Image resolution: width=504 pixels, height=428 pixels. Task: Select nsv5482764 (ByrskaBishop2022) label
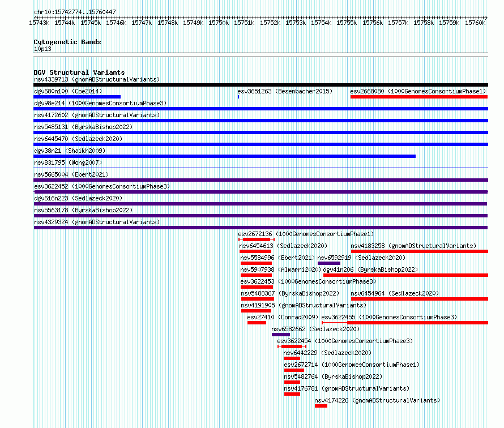(333, 376)
